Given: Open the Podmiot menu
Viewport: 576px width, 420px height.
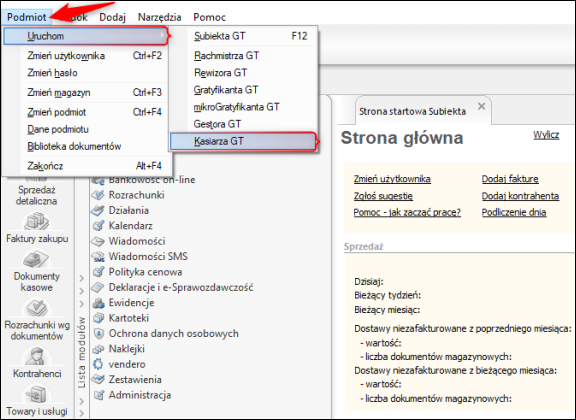Looking at the screenshot, I should (26, 17).
